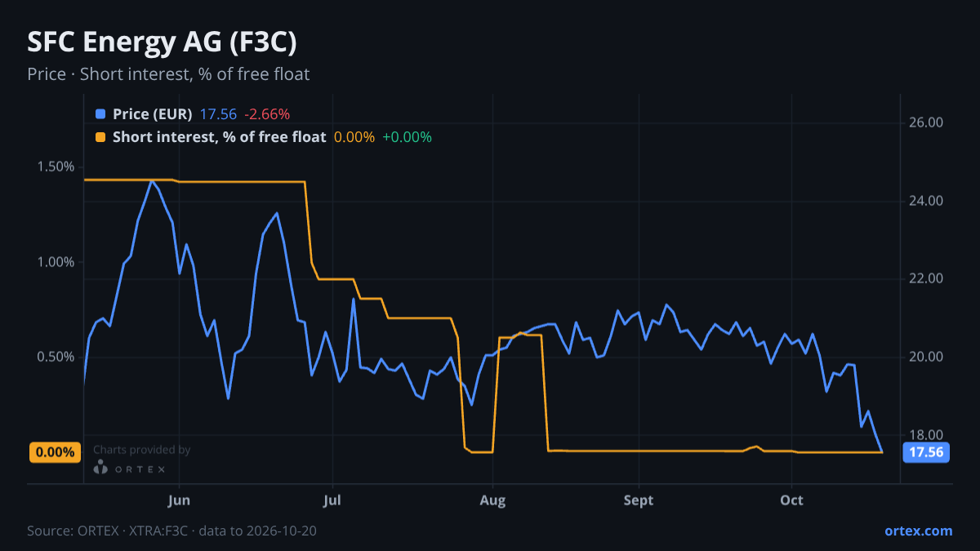This screenshot has height=551, width=980.
Task: Click the Sept x-axis label
Action: click(639, 500)
